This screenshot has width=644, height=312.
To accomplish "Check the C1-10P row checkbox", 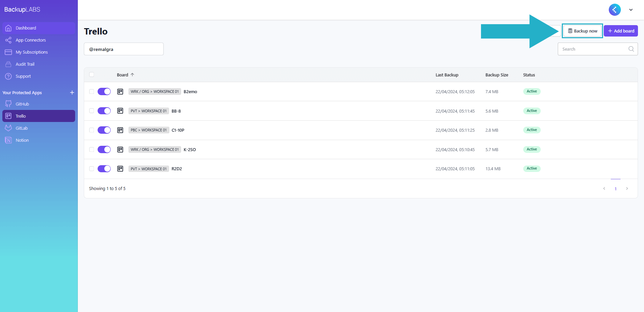I will pos(92,130).
